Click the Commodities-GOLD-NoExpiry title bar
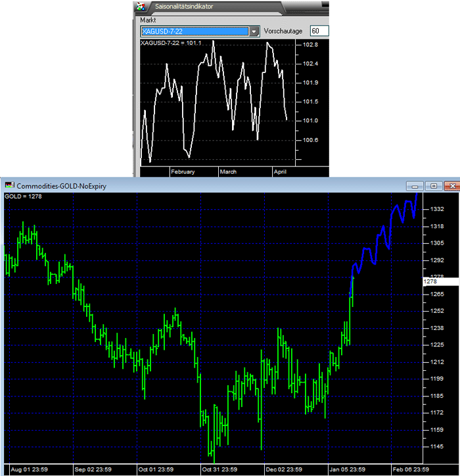This screenshot has height=476, width=460. (x=197, y=186)
